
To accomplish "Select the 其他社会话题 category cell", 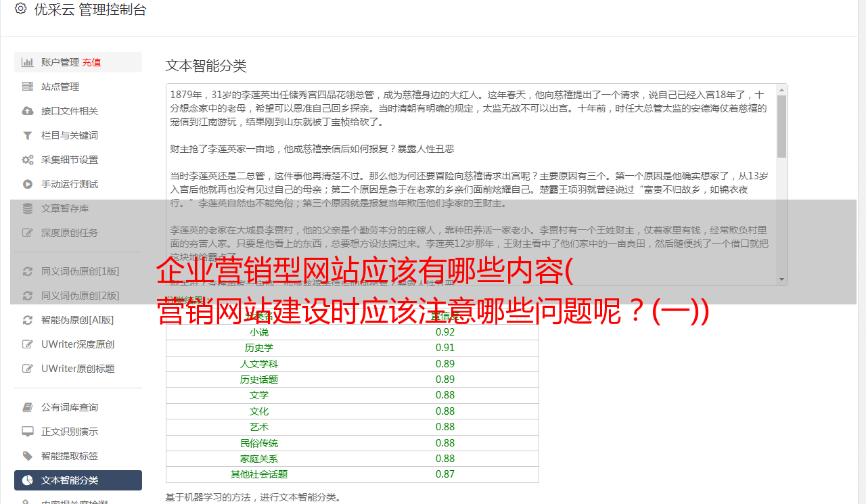I will point(259,474).
